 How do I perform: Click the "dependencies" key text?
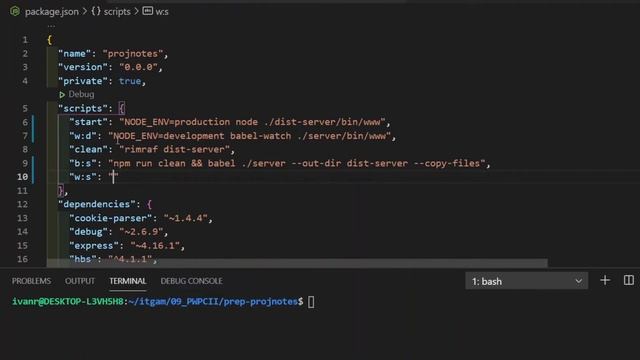[x=97, y=204]
